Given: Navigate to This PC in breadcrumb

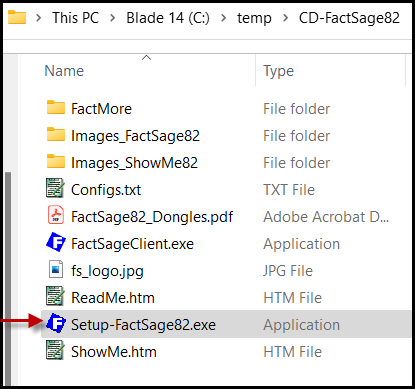Looking at the screenshot, I should tap(76, 18).
